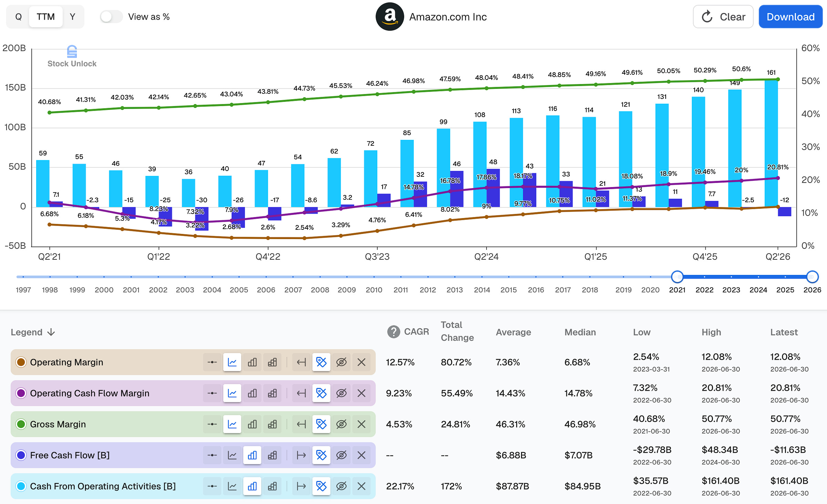This screenshot has width=827, height=504.
Task: Click Cash From Operating Activities line-with-dot marker icon
Action: (212, 486)
